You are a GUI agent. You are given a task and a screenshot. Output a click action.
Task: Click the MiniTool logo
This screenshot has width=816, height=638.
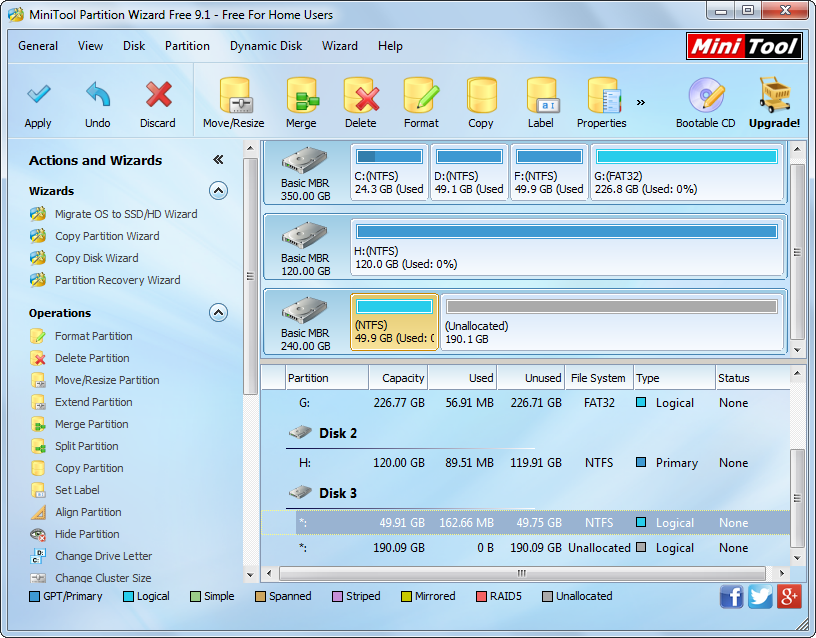pyautogui.click(x=744, y=46)
